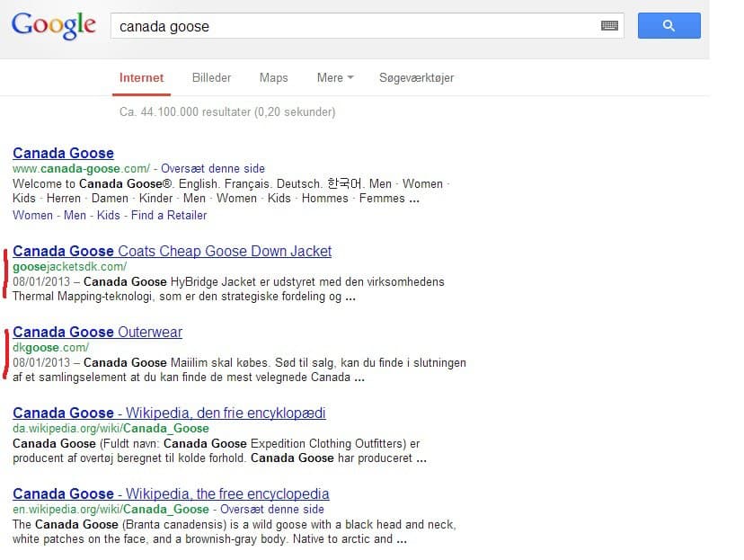Image resolution: width=744 pixels, height=560 pixels.
Task: Click 'Oversæt denne side' under canada-goose.com
Action: (x=213, y=168)
